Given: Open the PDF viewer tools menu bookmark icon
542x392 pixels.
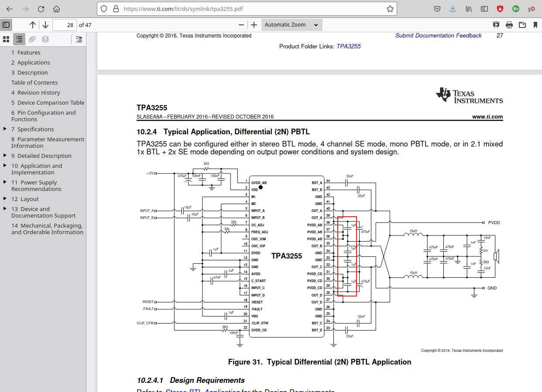Looking at the screenshot, I should click(535, 25).
